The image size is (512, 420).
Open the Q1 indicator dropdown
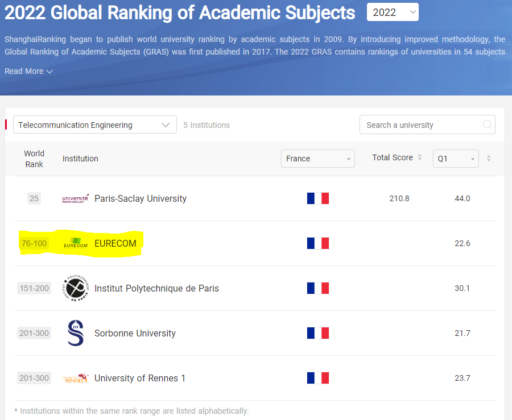(x=456, y=159)
